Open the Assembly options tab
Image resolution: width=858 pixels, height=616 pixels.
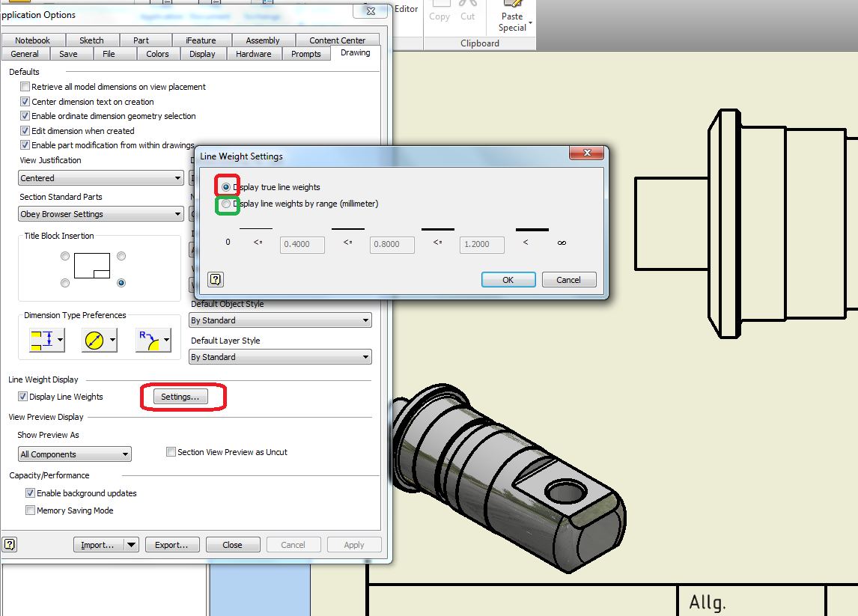pos(263,40)
